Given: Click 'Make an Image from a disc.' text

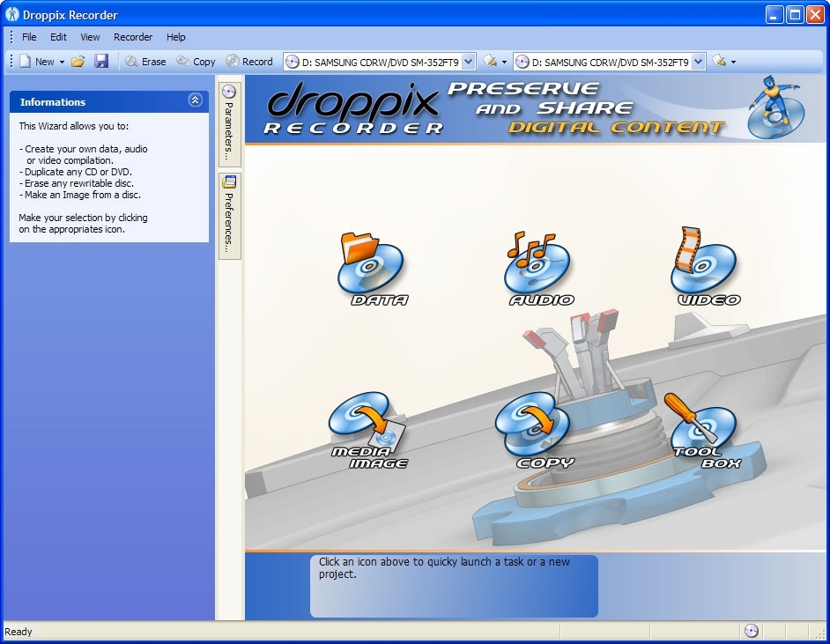Looking at the screenshot, I should (83, 195).
